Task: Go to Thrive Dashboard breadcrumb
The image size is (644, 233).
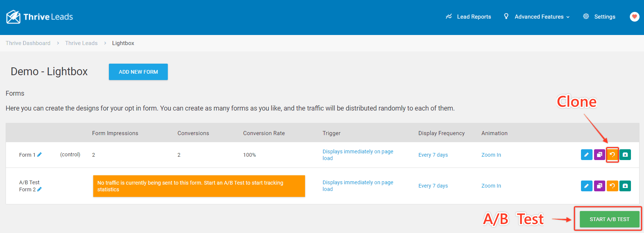Action: click(x=28, y=43)
